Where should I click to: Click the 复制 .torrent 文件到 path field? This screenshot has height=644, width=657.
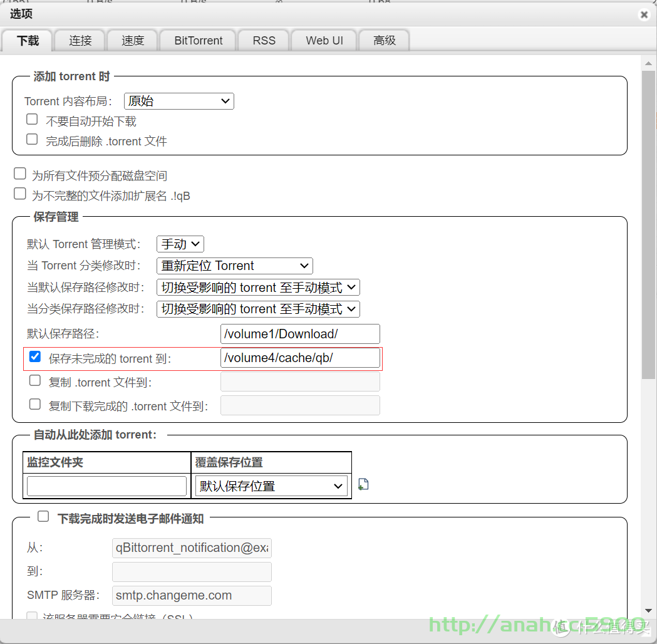(300, 382)
